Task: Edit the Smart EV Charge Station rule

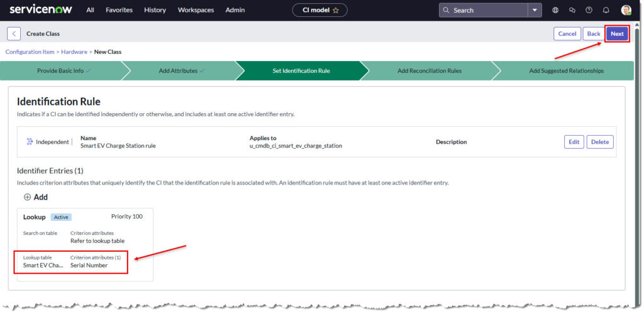Action: [574, 142]
